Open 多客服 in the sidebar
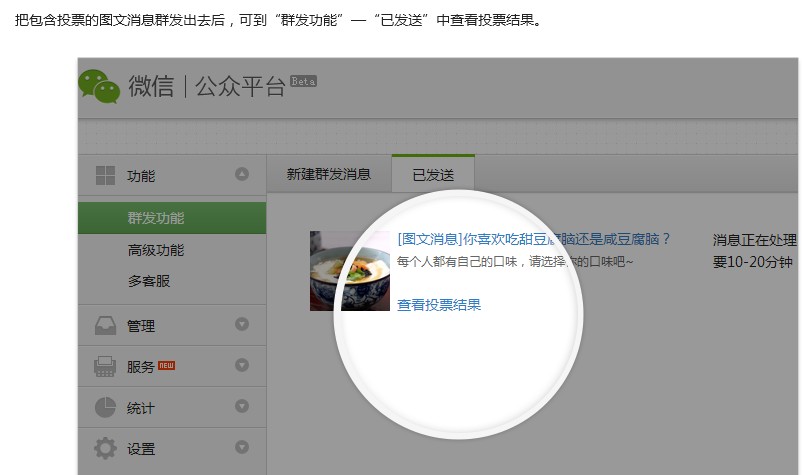The image size is (805, 475). (149, 281)
